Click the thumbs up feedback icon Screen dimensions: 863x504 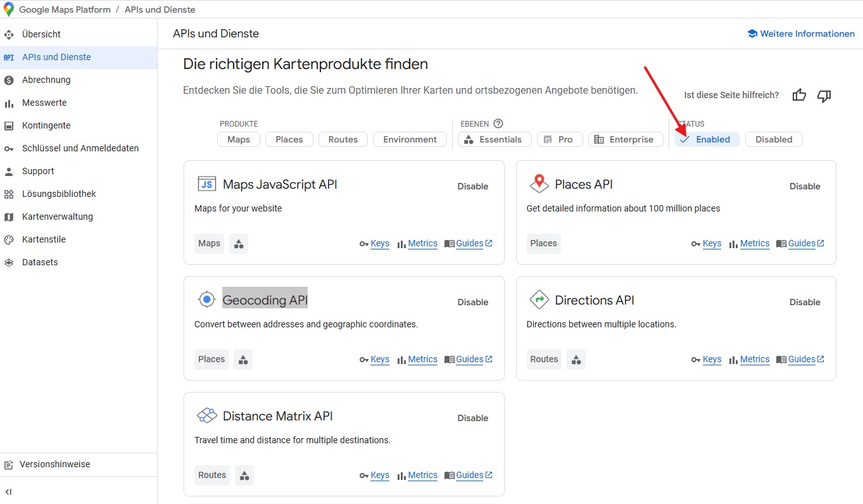click(799, 96)
